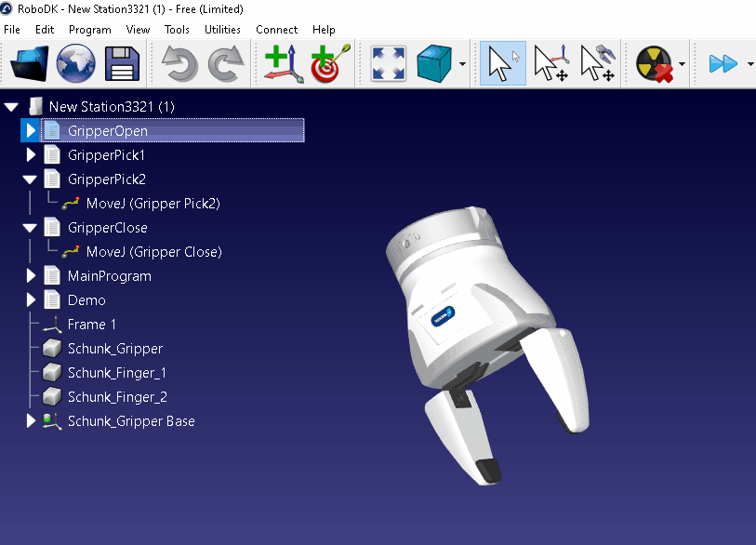Image resolution: width=756 pixels, height=545 pixels.
Task: Open the Connect menu
Action: [277, 30]
